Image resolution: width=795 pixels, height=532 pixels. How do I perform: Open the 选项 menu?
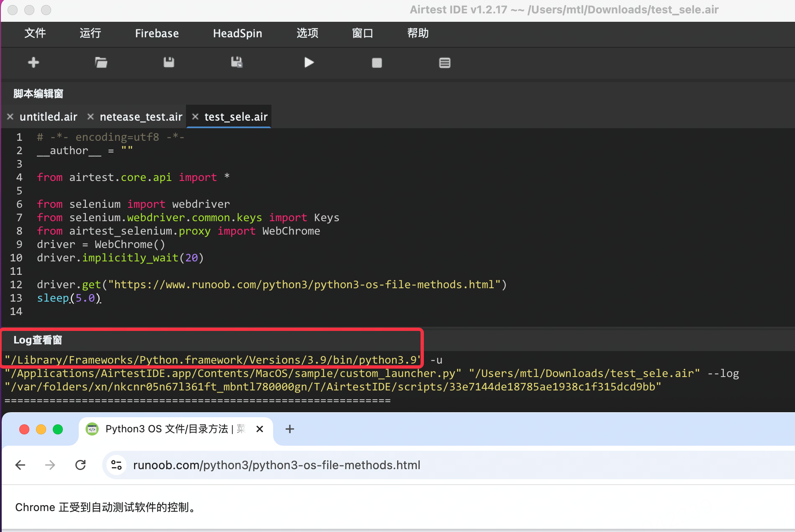(x=307, y=33)
